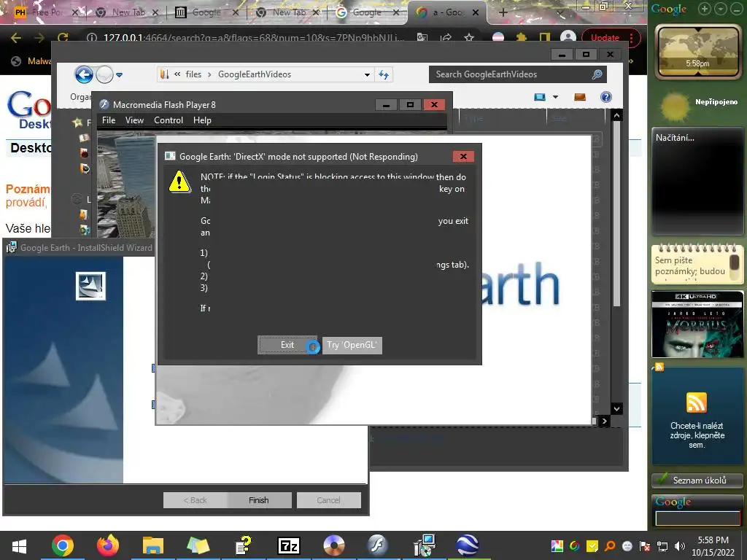Open Explorer help question mark icon
This screenshot has height=560, width=747.
coord(606,97)
